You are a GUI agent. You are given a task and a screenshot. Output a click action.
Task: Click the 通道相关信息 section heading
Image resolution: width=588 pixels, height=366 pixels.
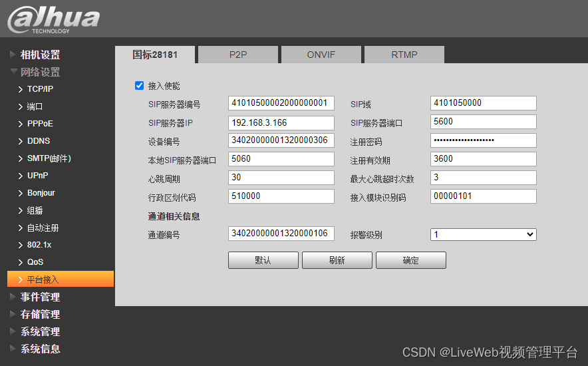tap(174, 216)
